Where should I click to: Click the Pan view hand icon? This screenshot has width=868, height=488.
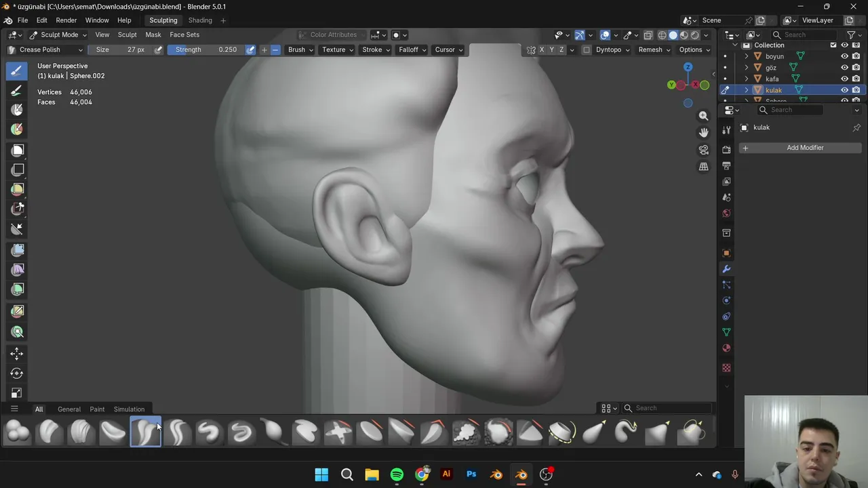click(x=704, y=133)
